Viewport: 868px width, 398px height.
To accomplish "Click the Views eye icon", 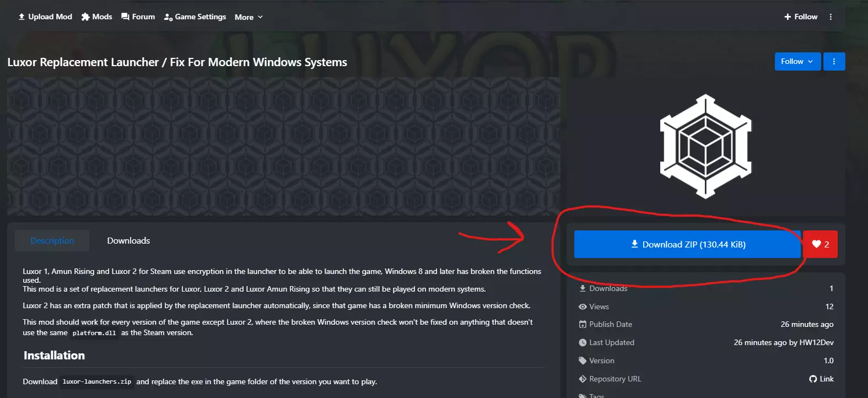I will pos(583,306).
